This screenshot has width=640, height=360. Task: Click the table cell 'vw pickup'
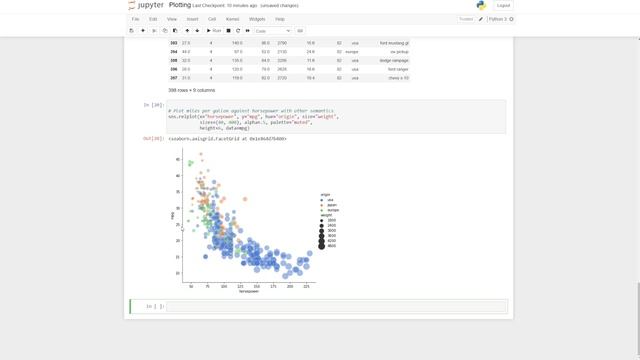(x=399, y=52)
